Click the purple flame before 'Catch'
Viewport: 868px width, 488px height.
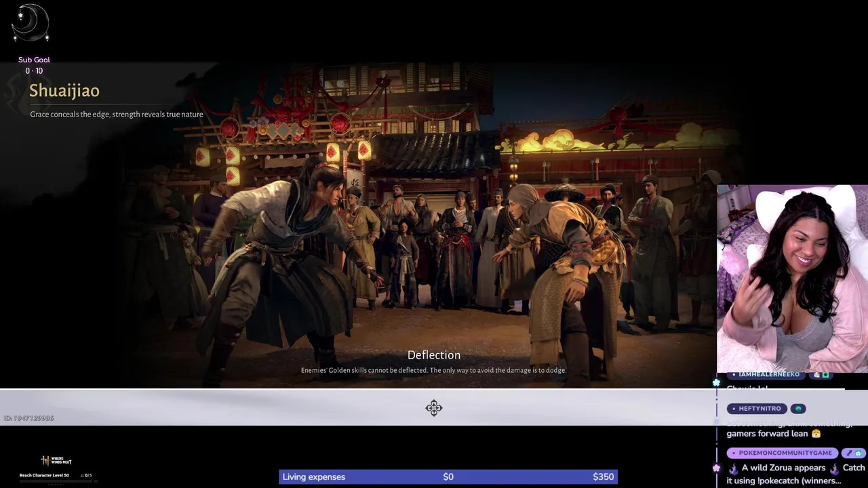834,468
